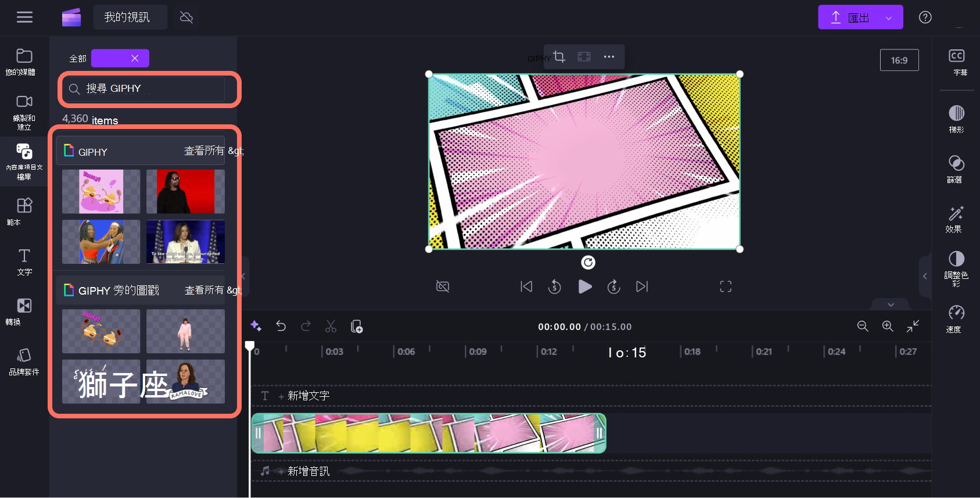Open the 匯出 export dropdown arrow
The height and width of the screenshot is (498, 980).
click(889, 17)
